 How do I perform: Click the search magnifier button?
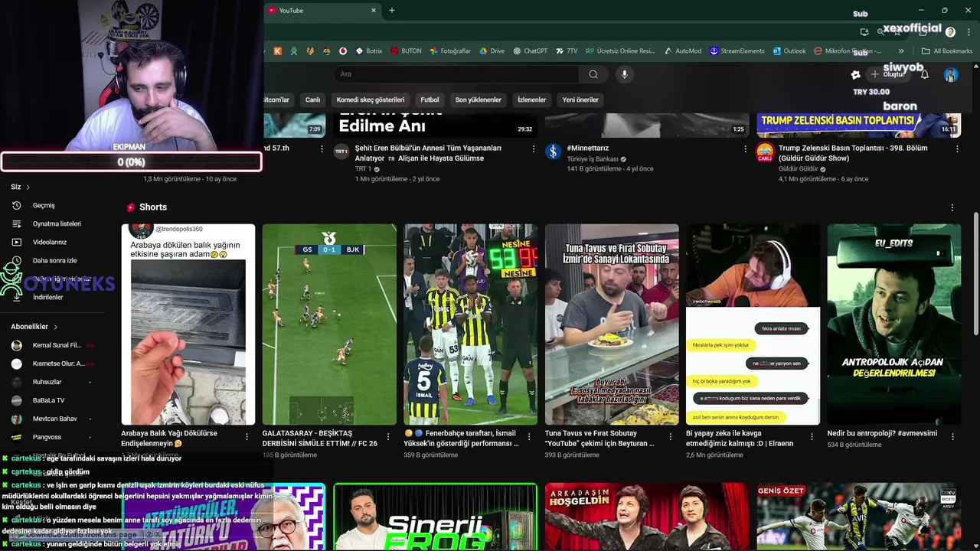(x=593, y=74)
